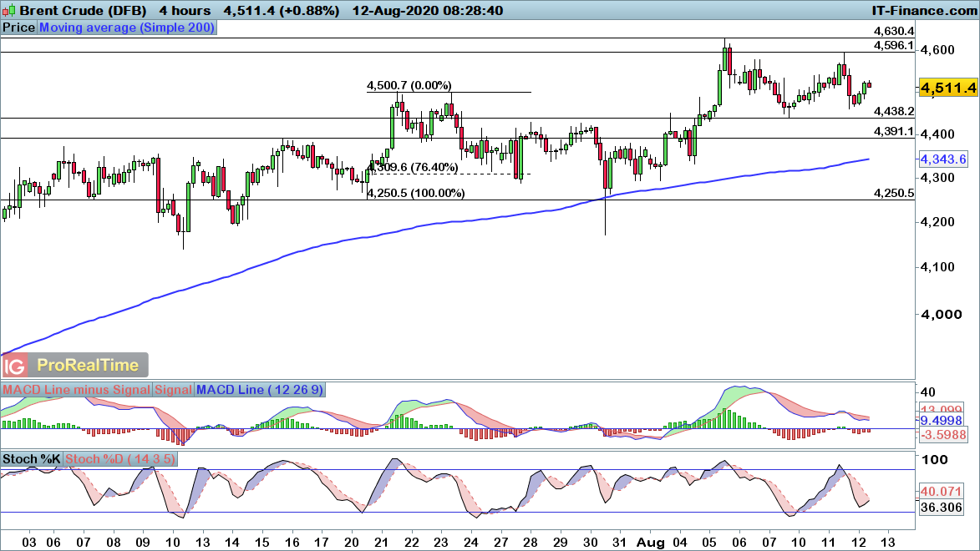Select the 4,500.7 (0.00%) Fibonacci label
Screen dimensions: 980x551
(409, 85)
